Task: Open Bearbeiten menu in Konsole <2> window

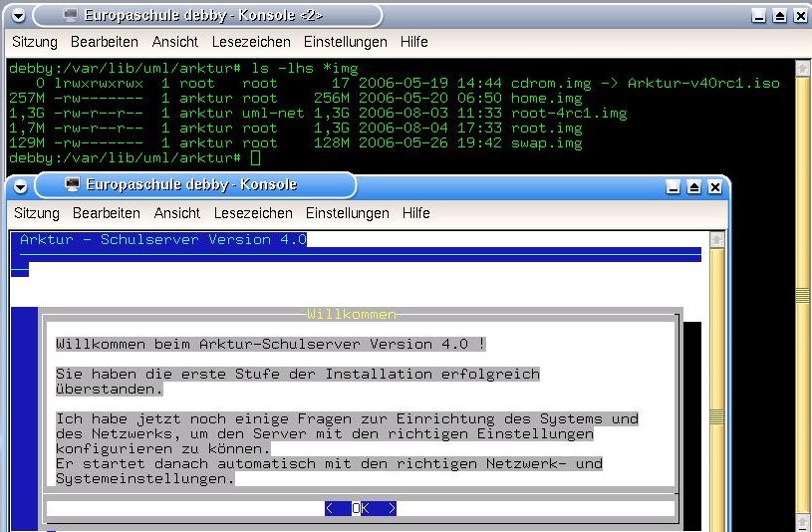Action: tap(104, 42)
